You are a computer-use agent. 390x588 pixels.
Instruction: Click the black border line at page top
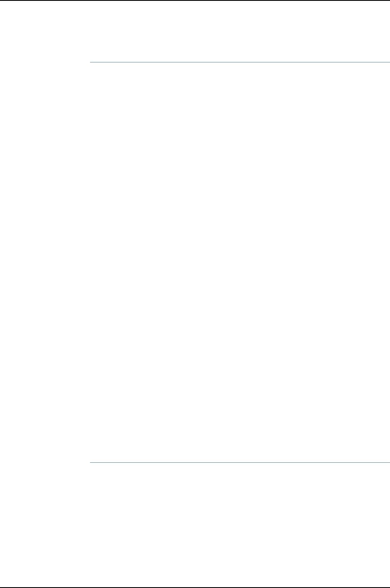click(195, 0)
